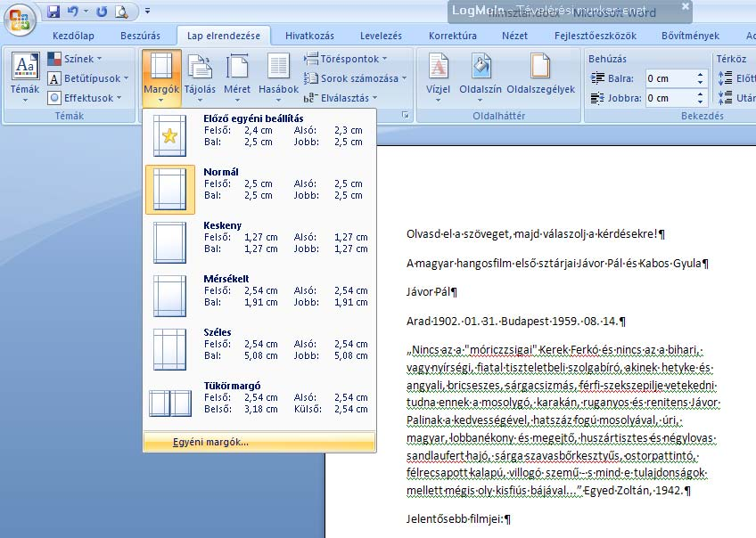Decrease the Balra indent with down arrow
The width and height of the screenshot is (756, 538).
[700, 83]
